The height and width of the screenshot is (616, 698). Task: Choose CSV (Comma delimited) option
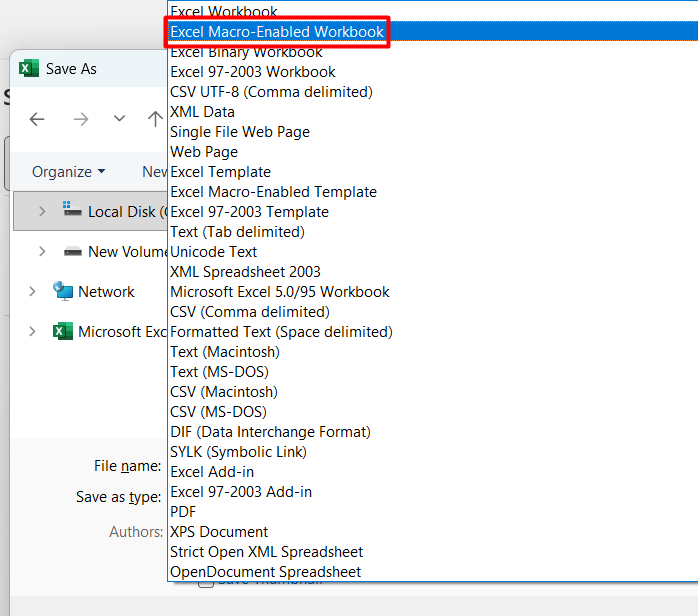433,312
